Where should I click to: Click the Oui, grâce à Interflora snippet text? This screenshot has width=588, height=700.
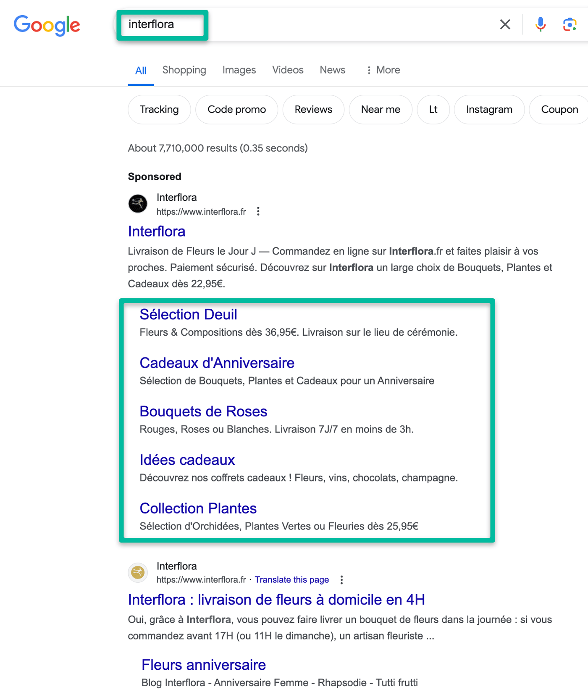pos(340,628)
